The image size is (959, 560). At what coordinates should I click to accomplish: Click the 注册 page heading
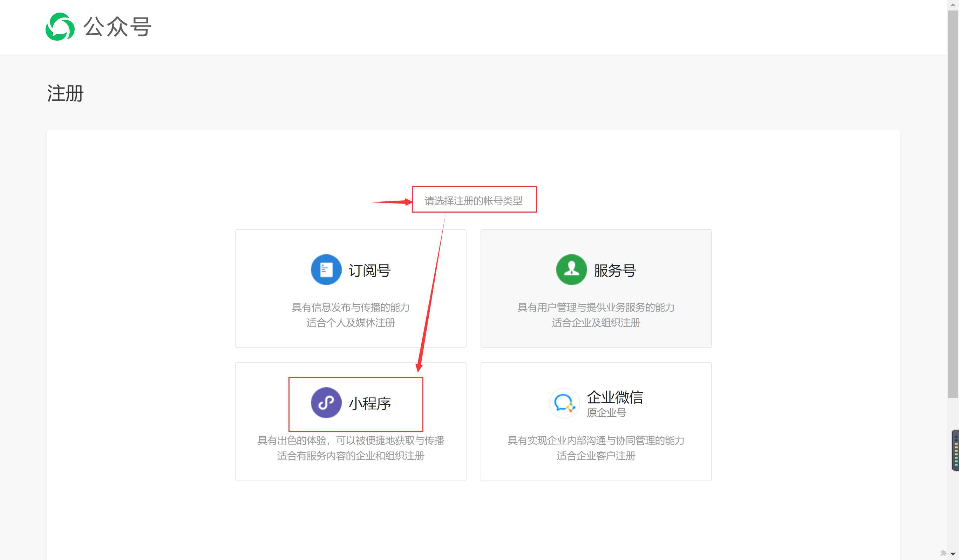(x=65, y=93)
